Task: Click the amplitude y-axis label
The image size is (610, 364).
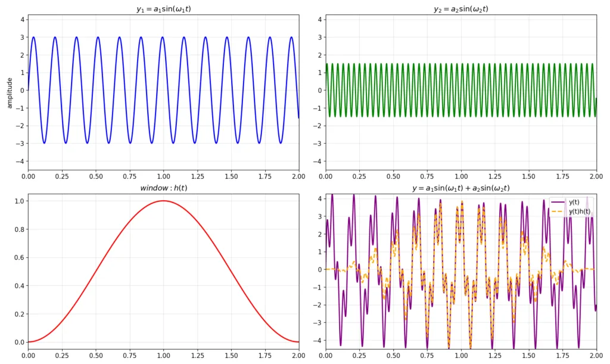Action: pos(9,91)
